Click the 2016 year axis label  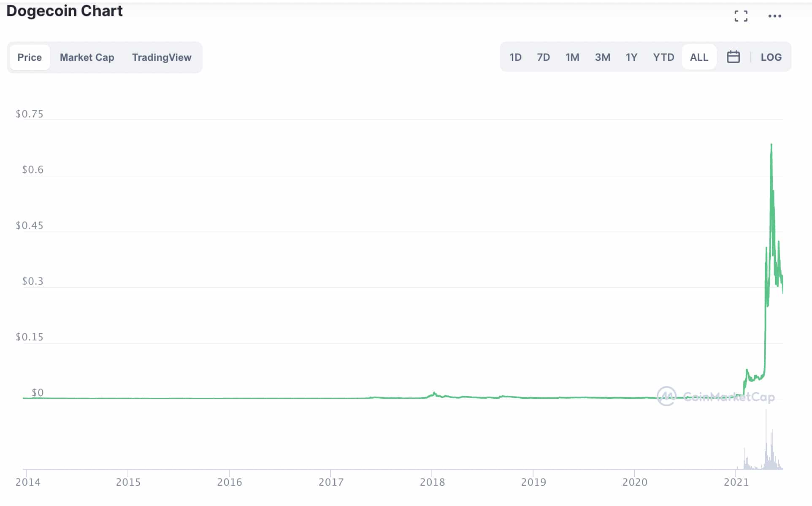230,482
